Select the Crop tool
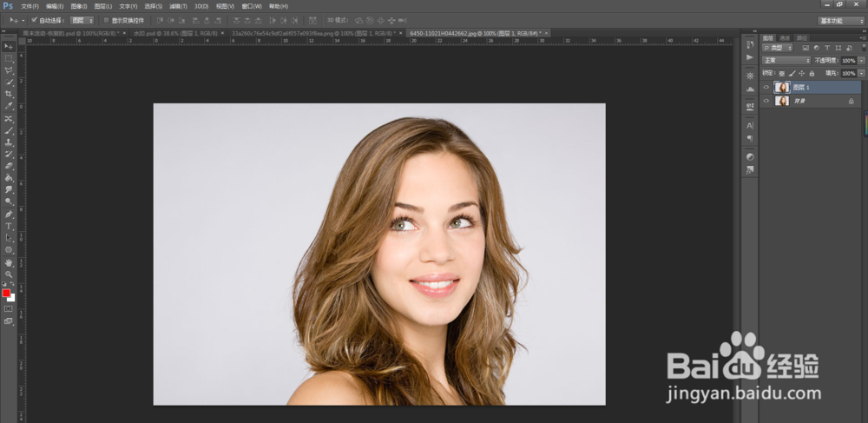 point(9,94)
